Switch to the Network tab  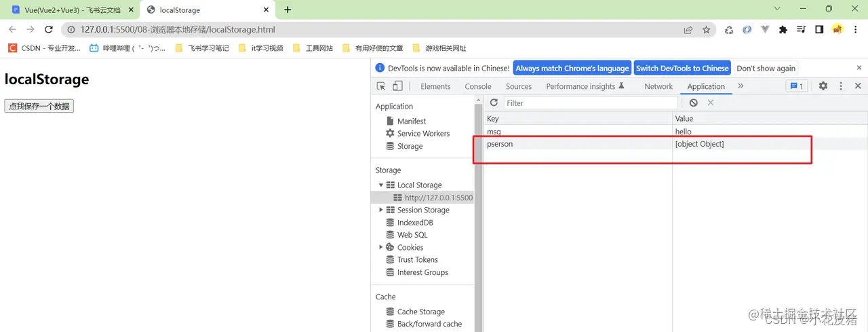[658, 86]
